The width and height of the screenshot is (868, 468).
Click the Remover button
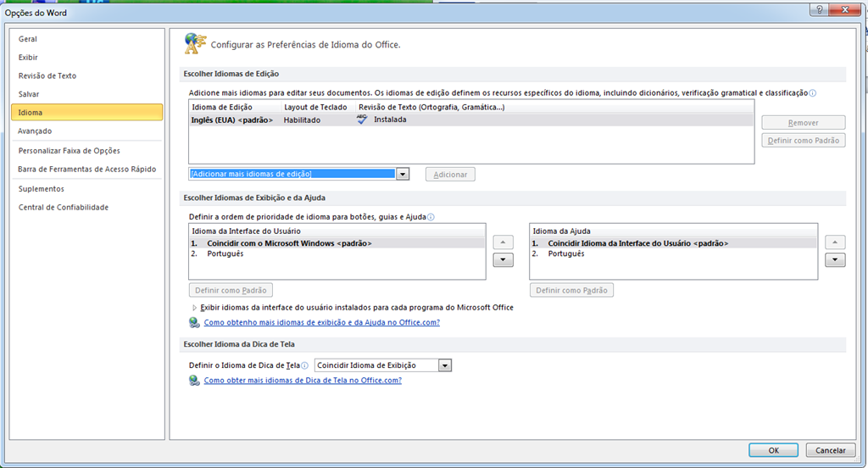click(x=804, y=122)
